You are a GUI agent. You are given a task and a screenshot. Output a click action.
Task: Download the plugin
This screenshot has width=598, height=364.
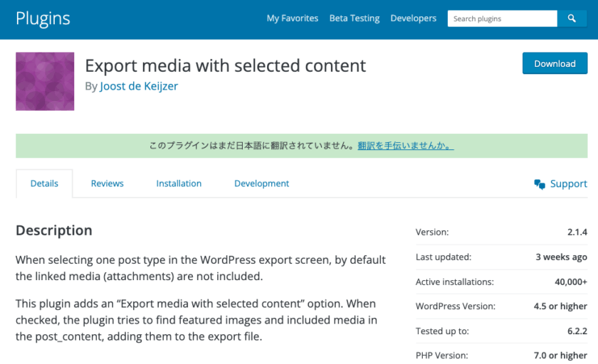point(555,63)
